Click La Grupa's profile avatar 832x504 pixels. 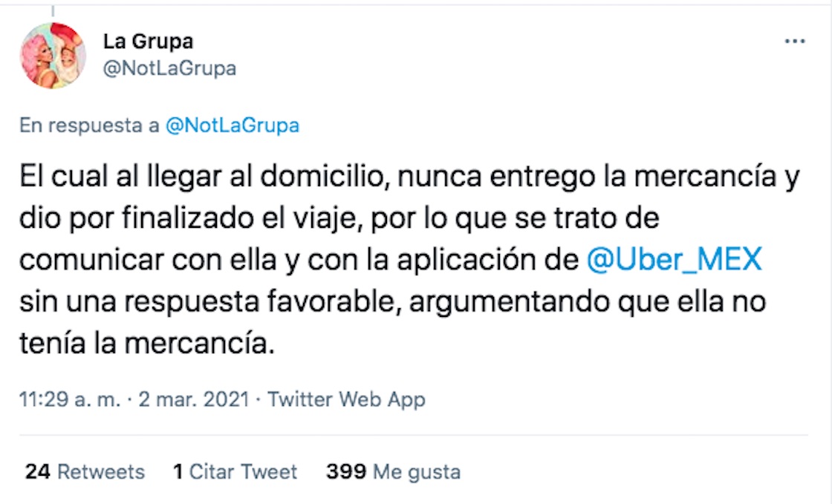click(53, 56)
